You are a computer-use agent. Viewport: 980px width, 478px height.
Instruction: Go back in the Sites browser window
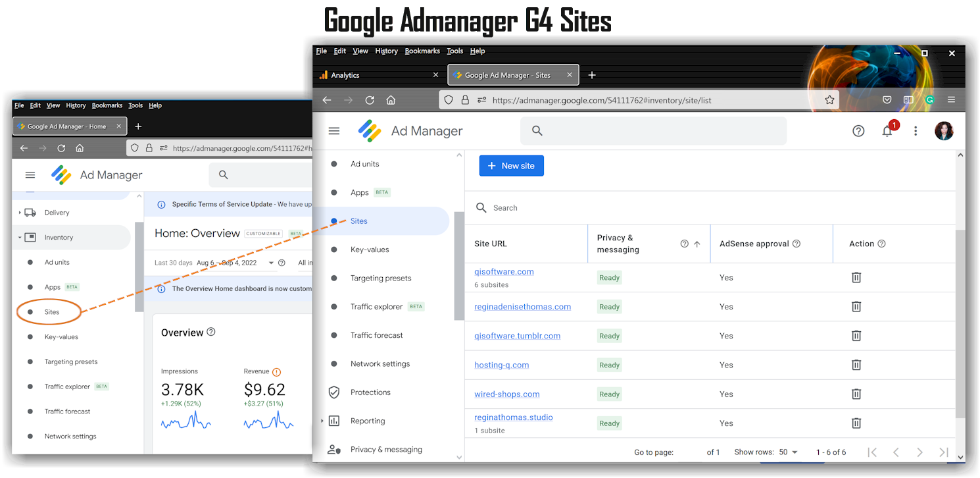[x=327, y=100]
